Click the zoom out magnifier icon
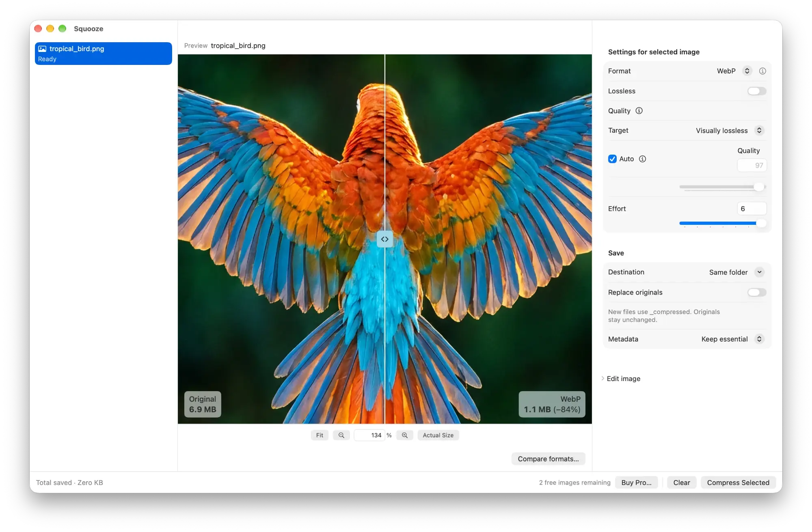This screenshot has width=812, height=532. [x=341, y=435]
